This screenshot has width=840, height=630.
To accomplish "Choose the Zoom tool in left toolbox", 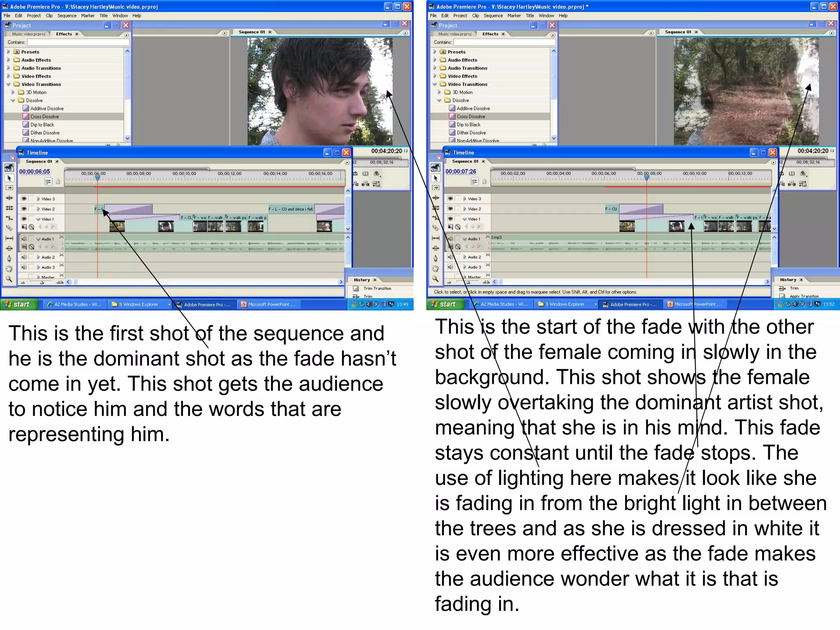I will pos(9,279).
